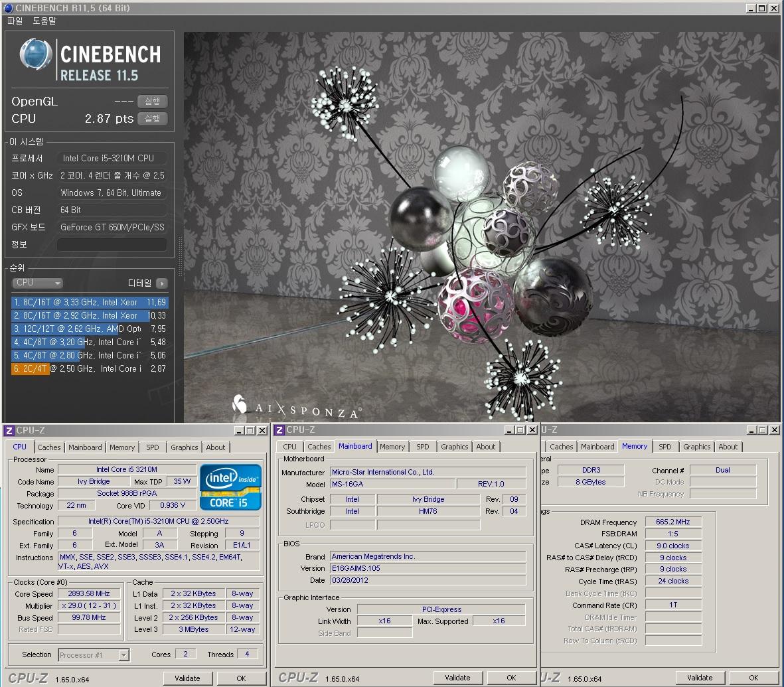Click the memory type DDR3 field
Image resolution: width=784 pixels, height=687 pixels.
591,470
